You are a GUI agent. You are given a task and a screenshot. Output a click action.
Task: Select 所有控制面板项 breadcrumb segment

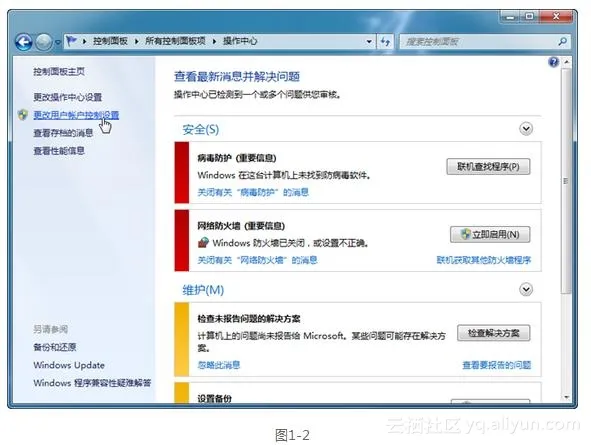pos(175,41)
